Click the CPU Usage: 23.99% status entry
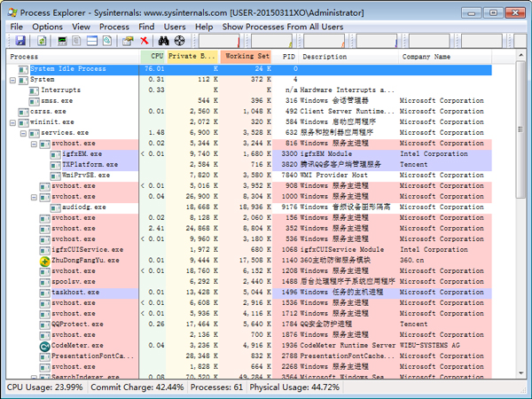The width and height of the screenshot is (532, 399). click(45, 387)
